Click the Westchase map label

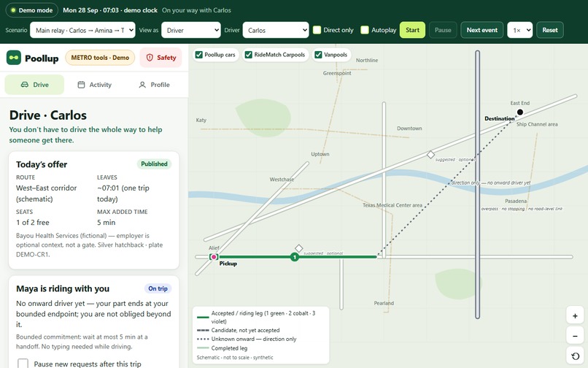(x=282, y=180)
